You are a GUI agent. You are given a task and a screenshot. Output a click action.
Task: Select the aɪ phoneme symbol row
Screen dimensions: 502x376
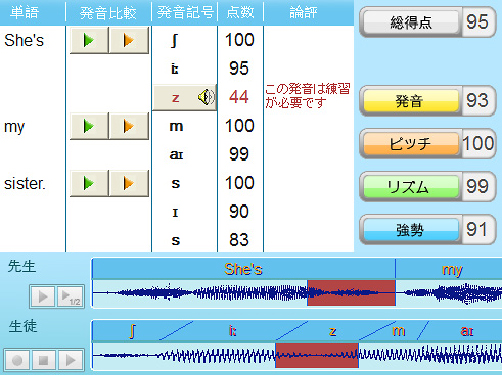coord(176,154)
